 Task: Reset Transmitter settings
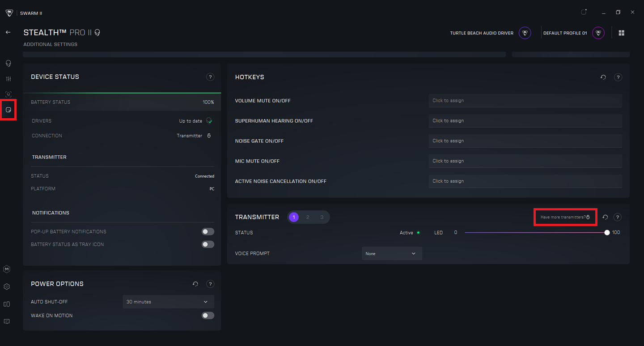click(x=605, y=217)
